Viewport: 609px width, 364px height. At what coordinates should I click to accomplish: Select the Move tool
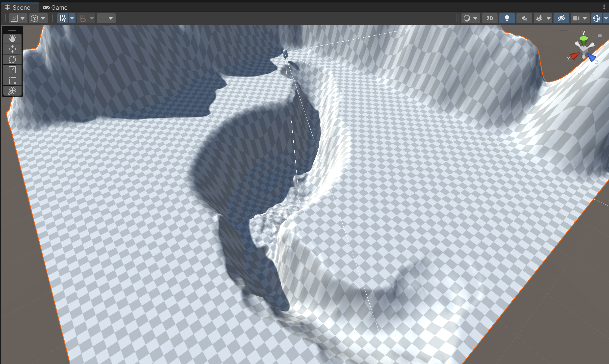click(x=12, y=49)
